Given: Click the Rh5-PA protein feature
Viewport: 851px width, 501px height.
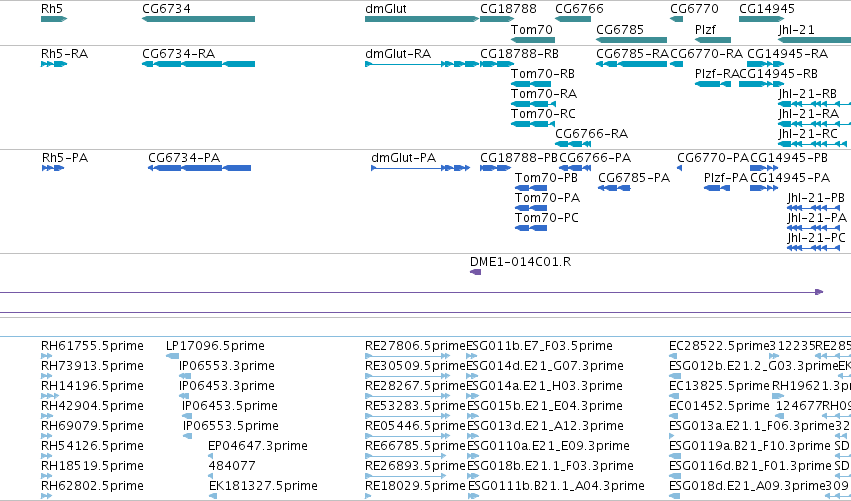Looking at the screenshot, I should pyautogui.click(x=53, y=168).
